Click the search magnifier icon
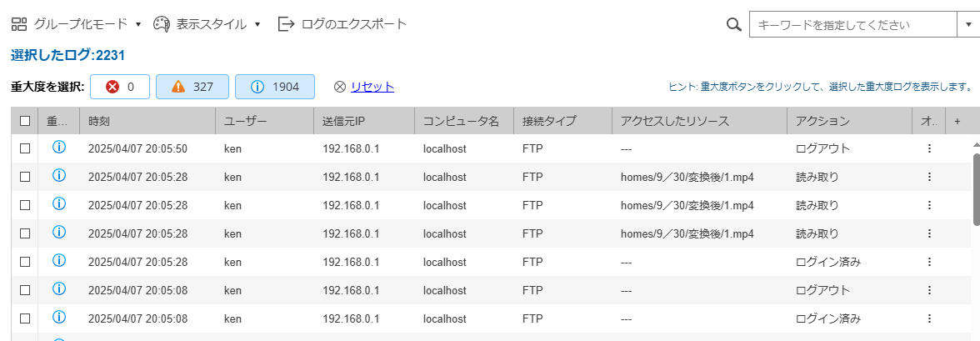The image size is (980, 341). (x=733, y=25)
